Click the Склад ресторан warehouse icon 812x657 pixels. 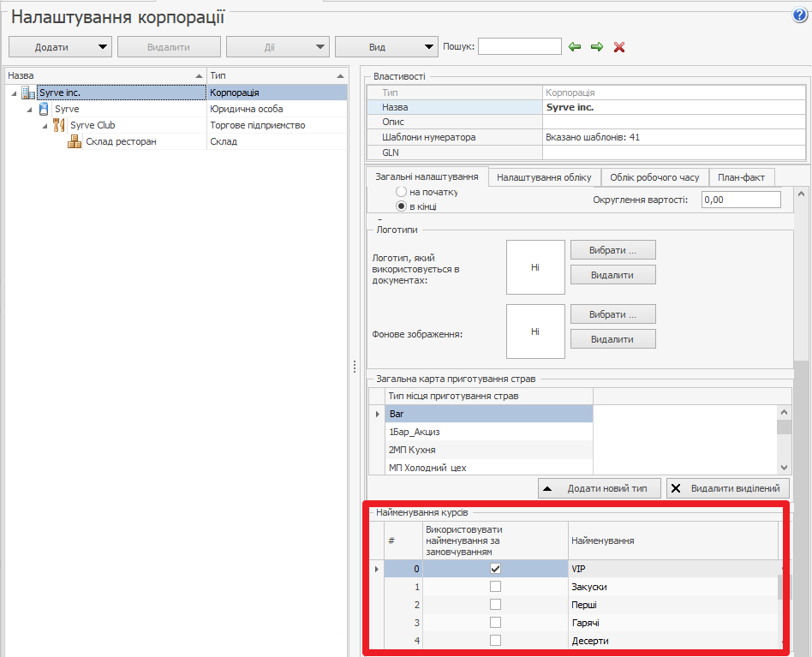75,141
